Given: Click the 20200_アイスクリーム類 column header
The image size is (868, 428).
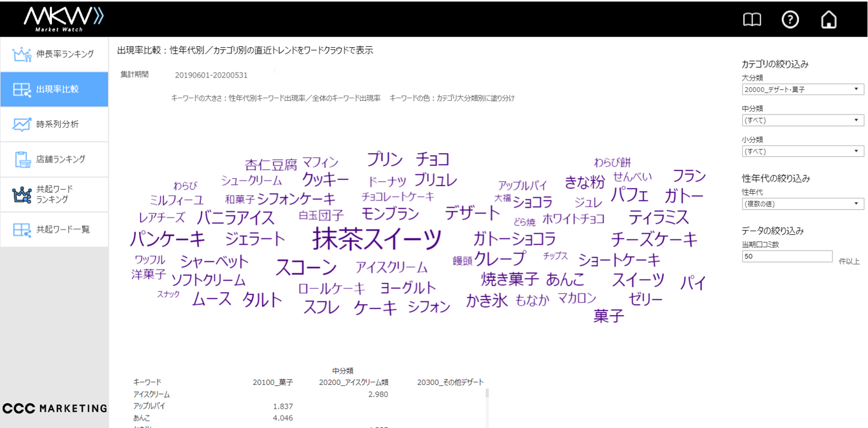Looking at the screenshot, I should click(x=353, y=382).
